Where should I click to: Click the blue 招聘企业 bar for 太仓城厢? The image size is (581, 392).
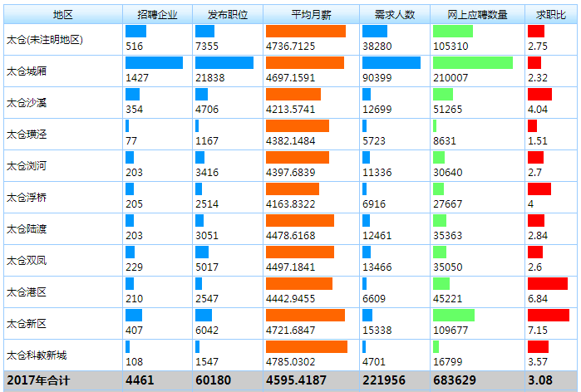(154, 63)
